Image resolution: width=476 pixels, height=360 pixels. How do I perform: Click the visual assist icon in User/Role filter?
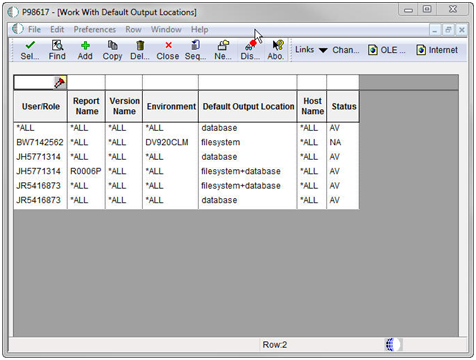click(60, 82)
